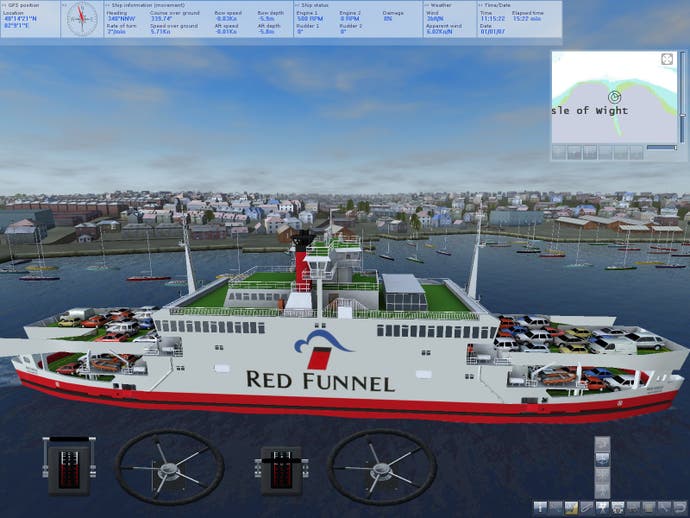Adjust the horizontal slider below minimap
This screenshot has height=518, width=690.
[676, 147]
